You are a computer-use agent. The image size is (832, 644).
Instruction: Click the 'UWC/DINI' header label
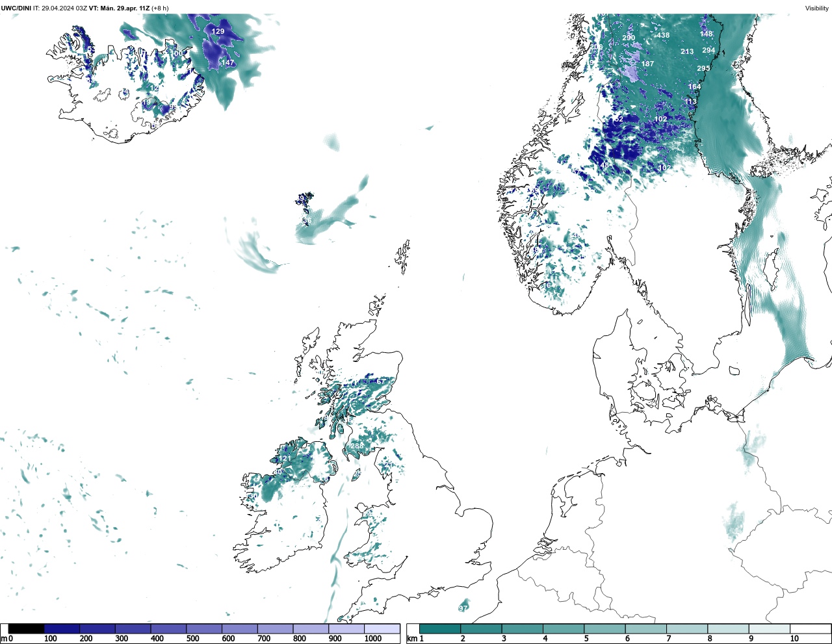coord(16,8)
